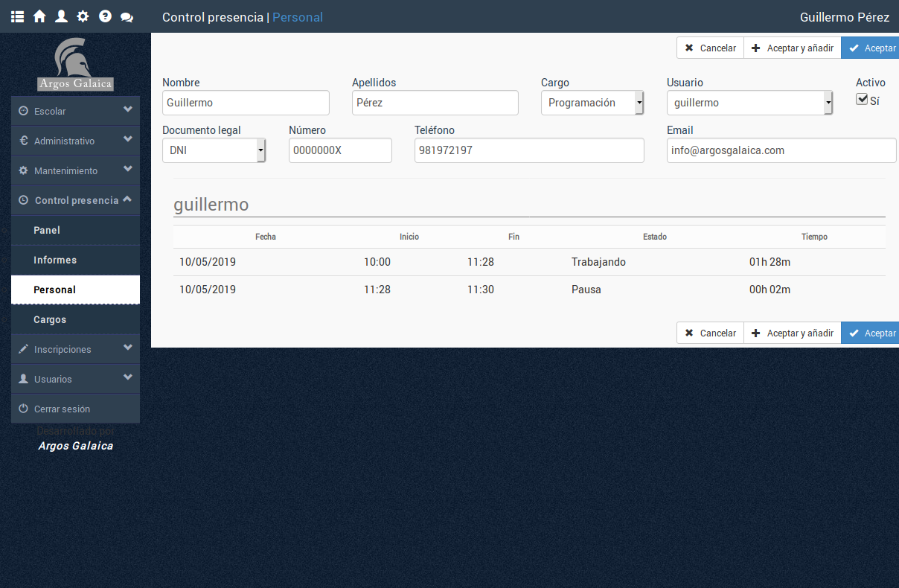Select the Trabajando status cell
The image size is (899, 588).
click(598, 262)
